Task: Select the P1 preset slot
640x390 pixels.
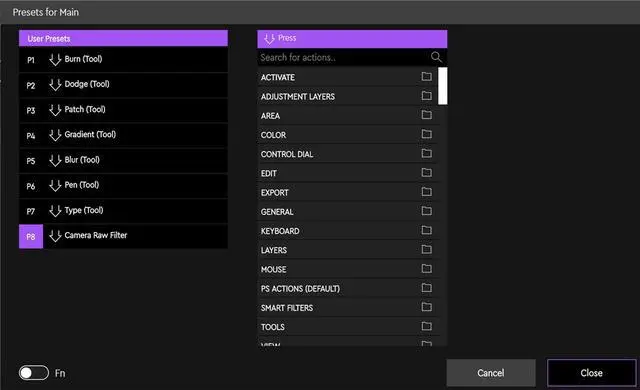Action: tap(31, 60)
